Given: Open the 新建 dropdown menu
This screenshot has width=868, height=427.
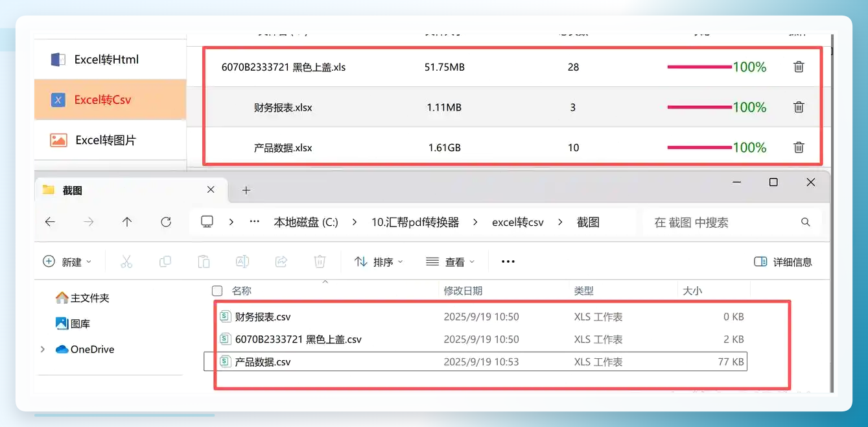Looking at the screenshot, I should click(x=67, y=262).
